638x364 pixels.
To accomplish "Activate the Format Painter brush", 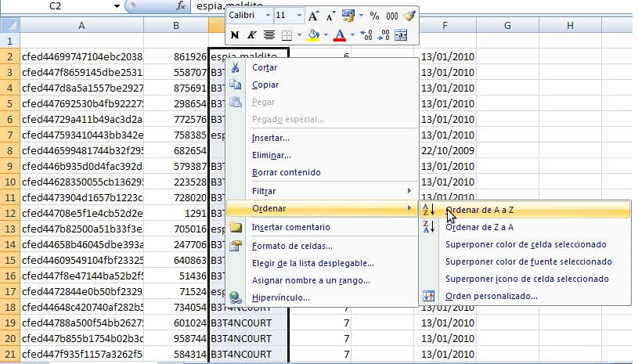I will (x=409, y=16).
